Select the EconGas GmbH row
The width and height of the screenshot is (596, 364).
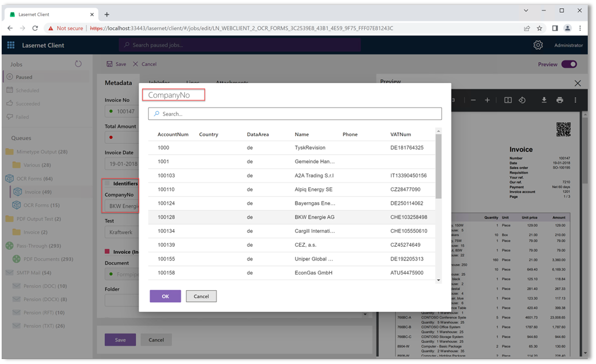coord(292,273)
